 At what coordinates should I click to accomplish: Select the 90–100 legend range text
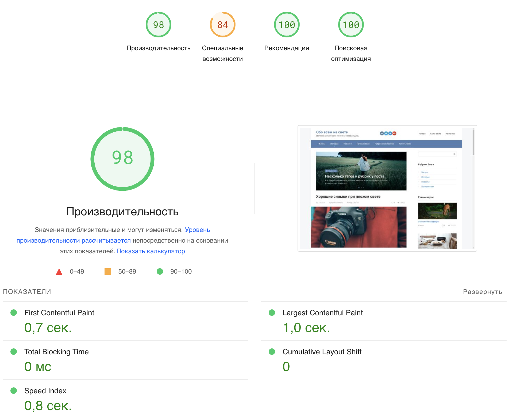click(x=181, y=271)
